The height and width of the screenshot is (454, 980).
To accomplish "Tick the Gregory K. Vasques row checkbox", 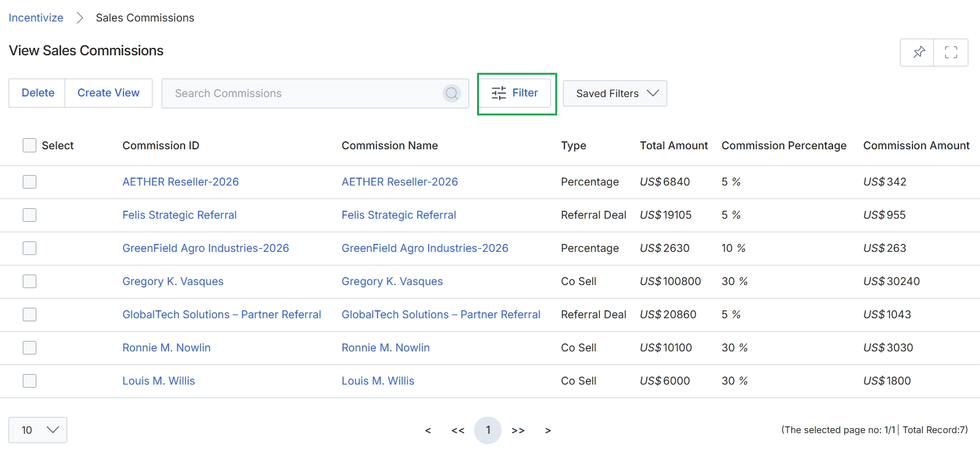I will pyautogui.click(x=30, y=281).
